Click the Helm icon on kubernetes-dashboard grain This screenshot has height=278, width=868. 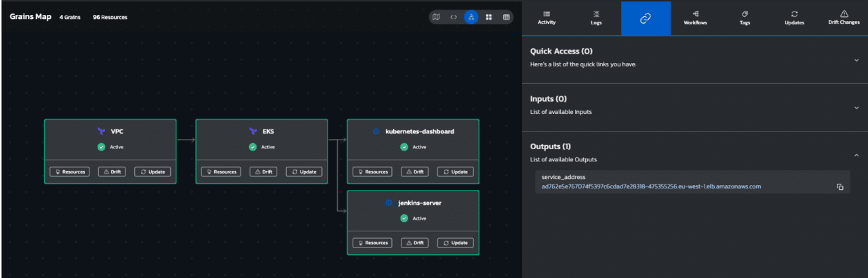(376, 132)
